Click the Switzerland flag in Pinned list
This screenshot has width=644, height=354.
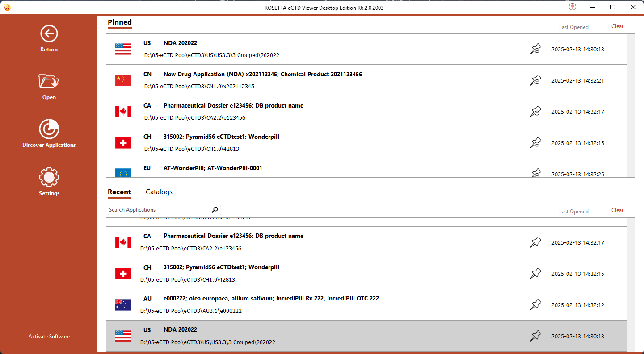click(123, 143)
